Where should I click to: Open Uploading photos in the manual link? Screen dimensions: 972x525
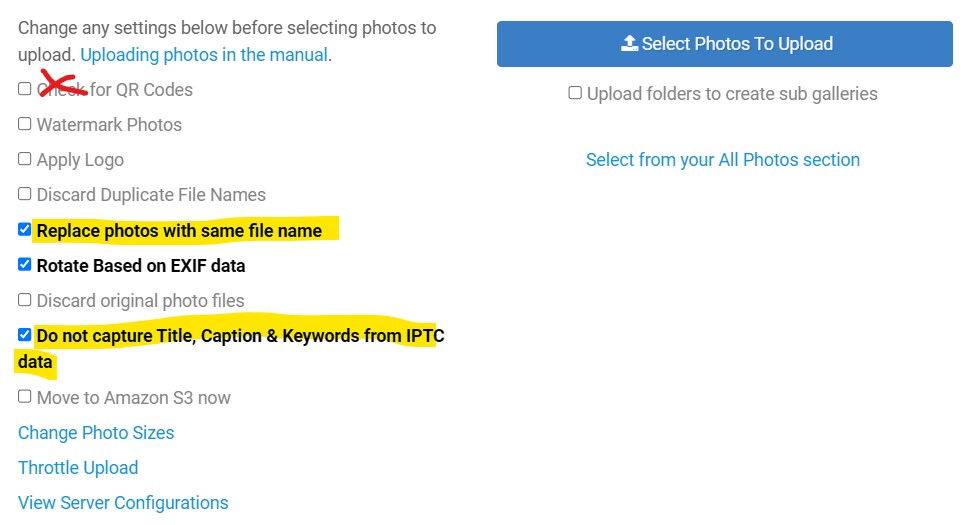204,55
